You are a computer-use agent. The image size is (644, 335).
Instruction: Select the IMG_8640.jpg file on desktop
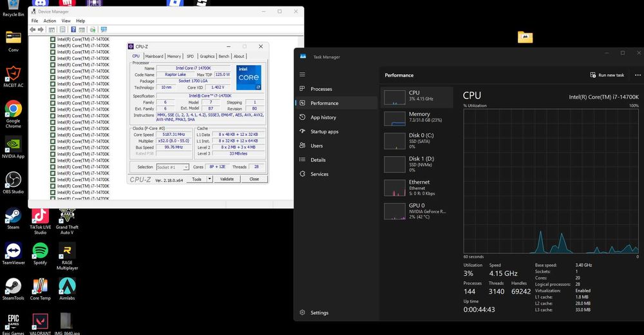[x=67, y=324]
